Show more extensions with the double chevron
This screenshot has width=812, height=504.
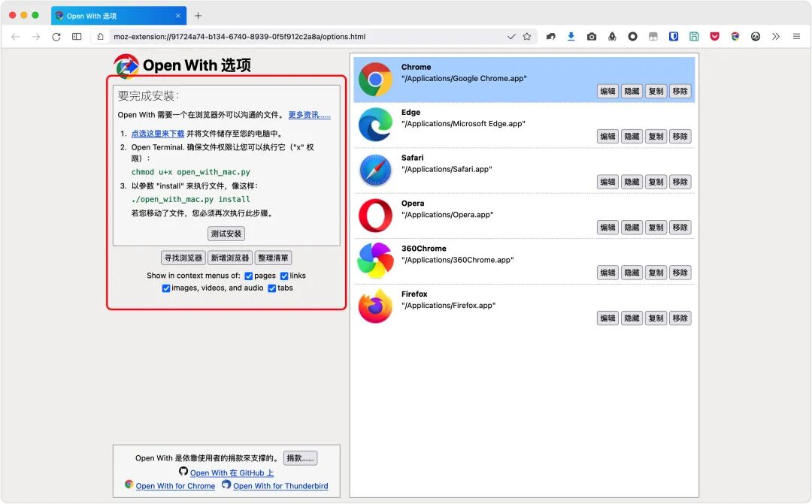tap(776, 37)
